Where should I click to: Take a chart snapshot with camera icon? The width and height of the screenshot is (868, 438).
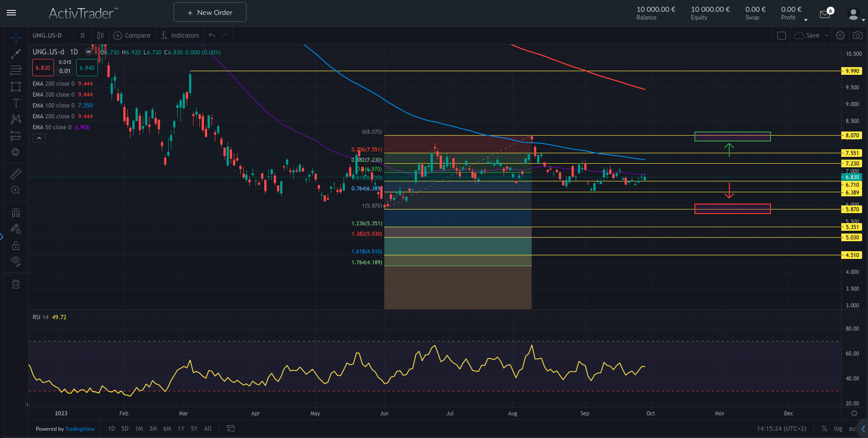(x=858, y=35)
